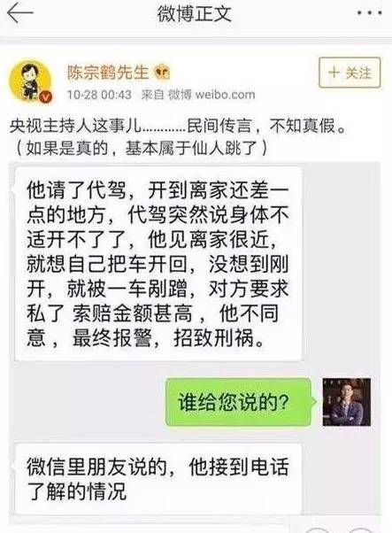392x533 pixels.
Task: Open the suited man's chat avatar
Action: point(347,402)
